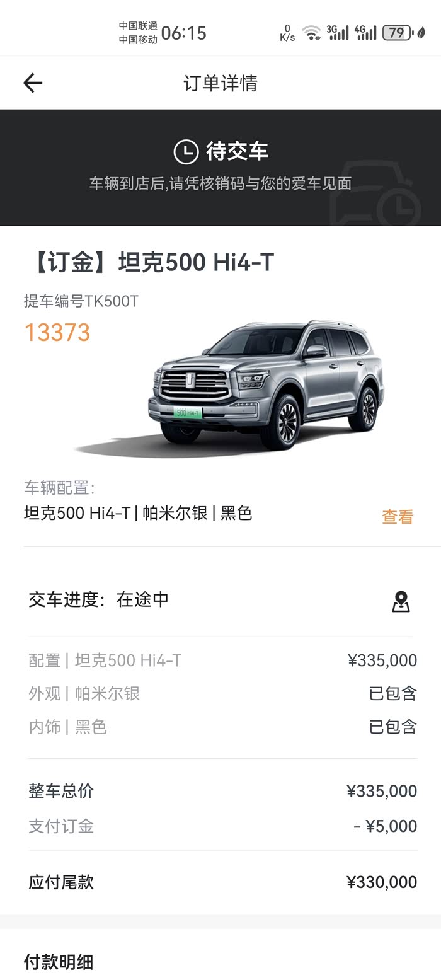Viewport: 441px width, 980px height.
Task: Tap the 订单详情 page title
Action: click(x=220, y=83)
